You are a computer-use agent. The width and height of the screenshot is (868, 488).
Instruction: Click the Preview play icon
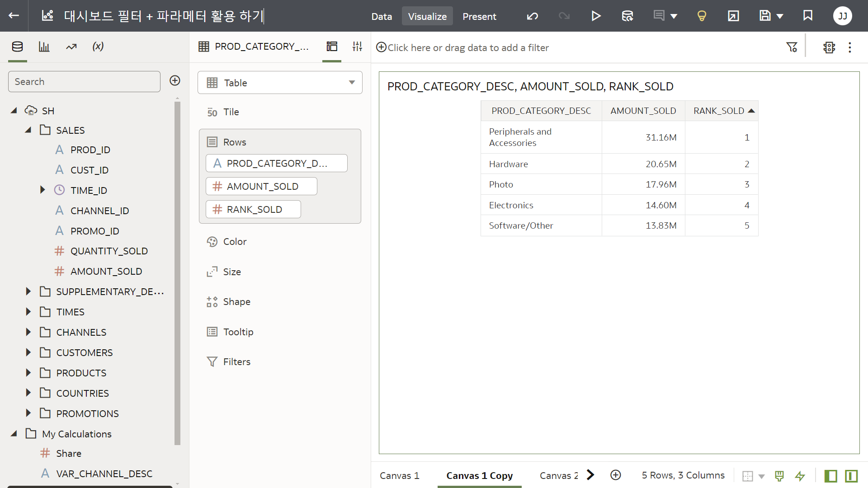point(596,16)
